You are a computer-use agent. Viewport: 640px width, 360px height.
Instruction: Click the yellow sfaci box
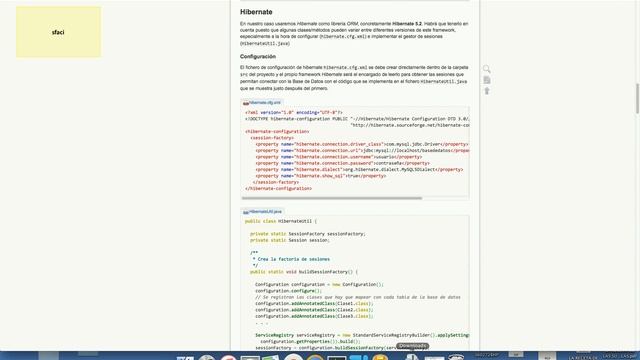coord(58,32)
